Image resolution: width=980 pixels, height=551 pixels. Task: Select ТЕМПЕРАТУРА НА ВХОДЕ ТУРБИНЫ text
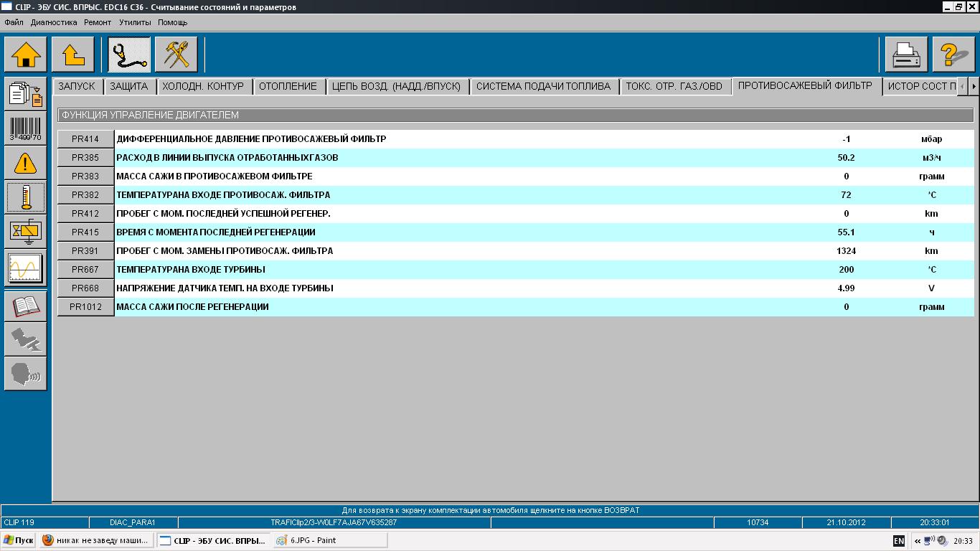[191, 270]
